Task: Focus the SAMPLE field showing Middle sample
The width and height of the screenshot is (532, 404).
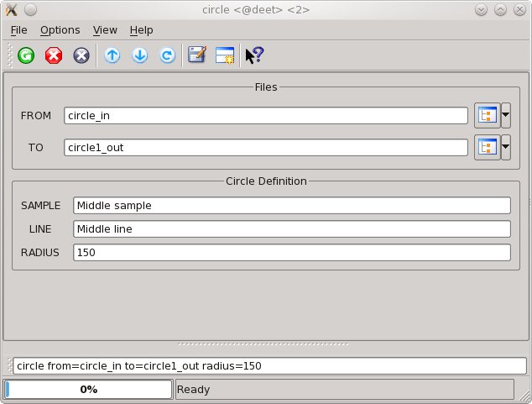Action: pos(291,206)
